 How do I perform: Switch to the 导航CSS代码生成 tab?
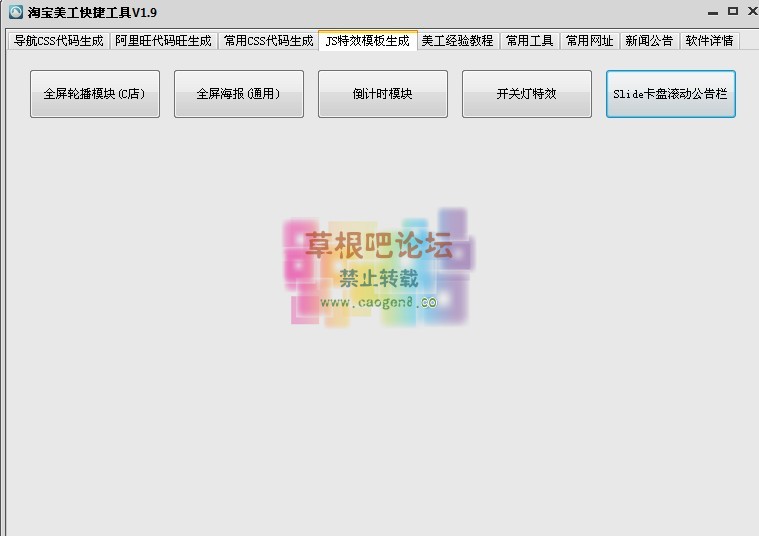coord(58,41)
